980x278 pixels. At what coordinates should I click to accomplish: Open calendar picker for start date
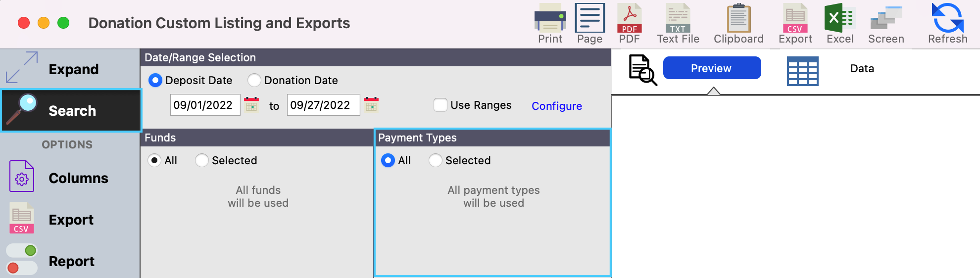251,105
